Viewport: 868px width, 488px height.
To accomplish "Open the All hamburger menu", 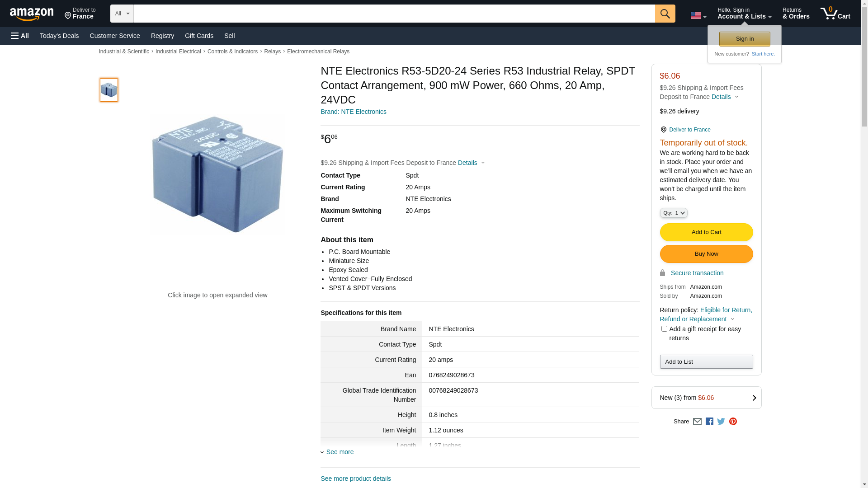I will point(20,36).
